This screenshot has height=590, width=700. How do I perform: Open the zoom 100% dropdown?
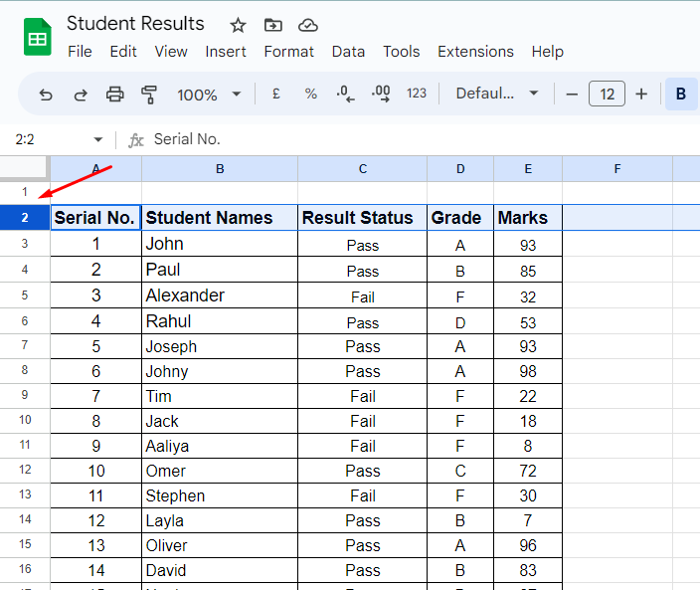tap(209, 95)
